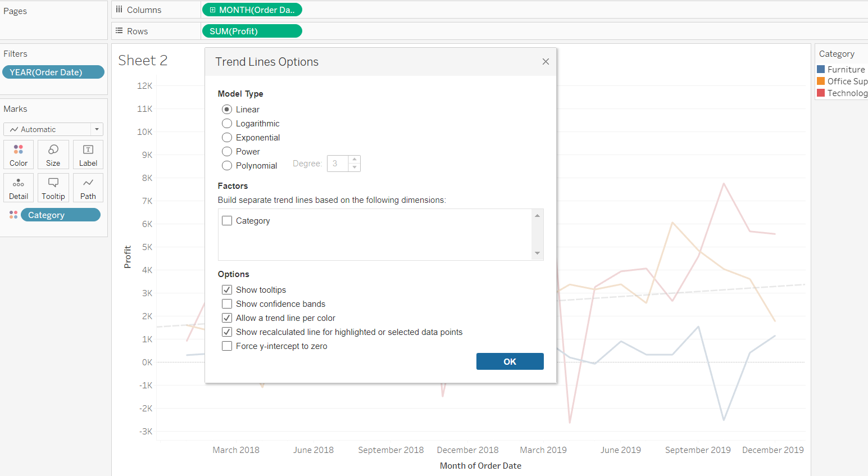868x476 pixels.
Task: Click color dots icon beside Category pill
Action: [x=13, y=215]
